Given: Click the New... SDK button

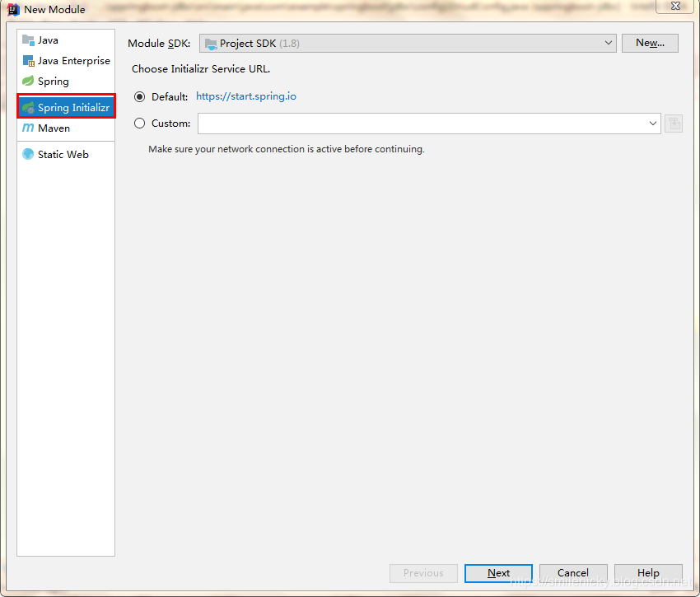Looking at the screenshot, I should point(650,43).
